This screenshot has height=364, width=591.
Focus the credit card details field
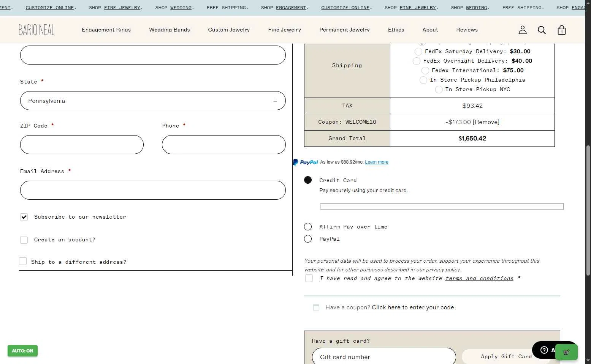(442, 206)
